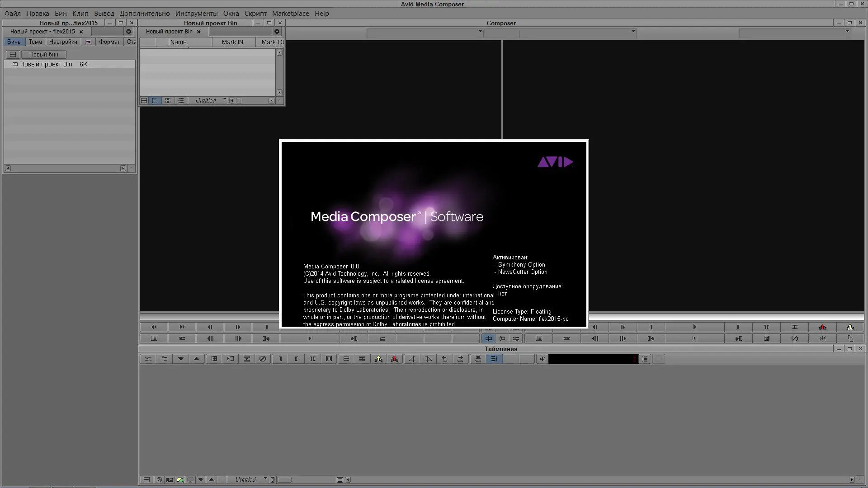Click the Extract (yellow arrow) timeline button
The width and height of the screenshot is (868, 488).
[x=378, y=359]
